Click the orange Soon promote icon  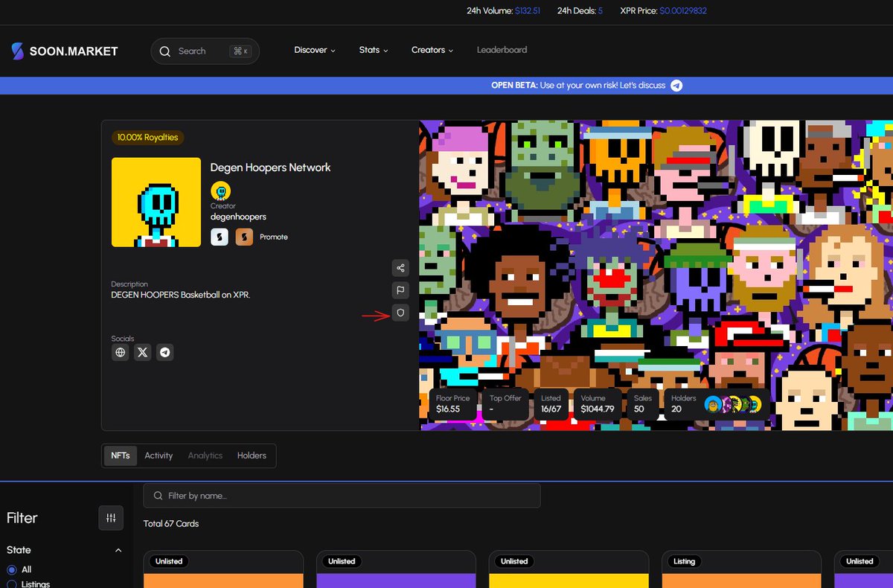244,237
